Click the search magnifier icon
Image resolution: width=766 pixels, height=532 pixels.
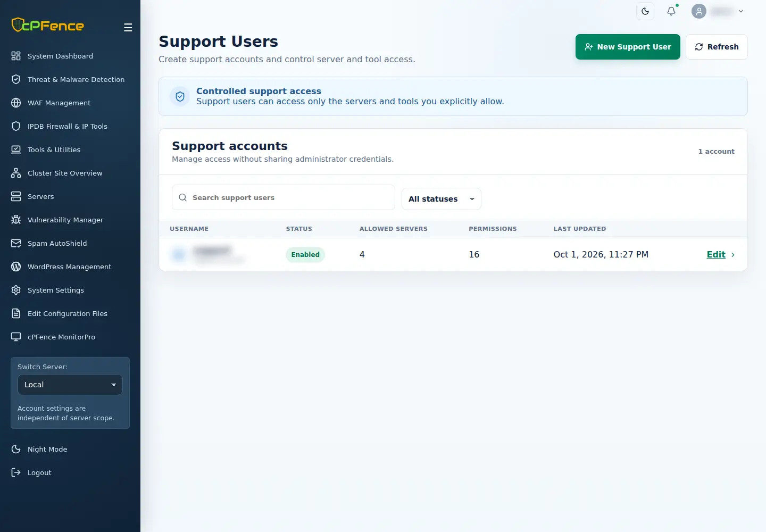(182, 197)
